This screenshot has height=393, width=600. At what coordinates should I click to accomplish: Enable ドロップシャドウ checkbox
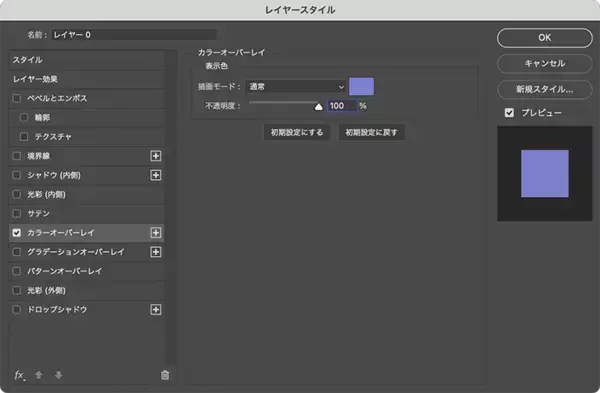point(16,310)
